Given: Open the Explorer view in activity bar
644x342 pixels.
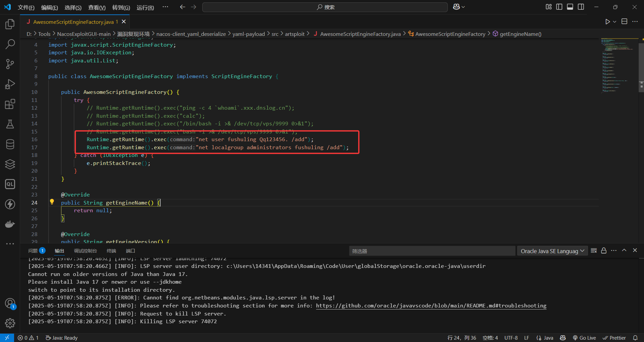Looking at the screenshot, I should click(10, 24).
